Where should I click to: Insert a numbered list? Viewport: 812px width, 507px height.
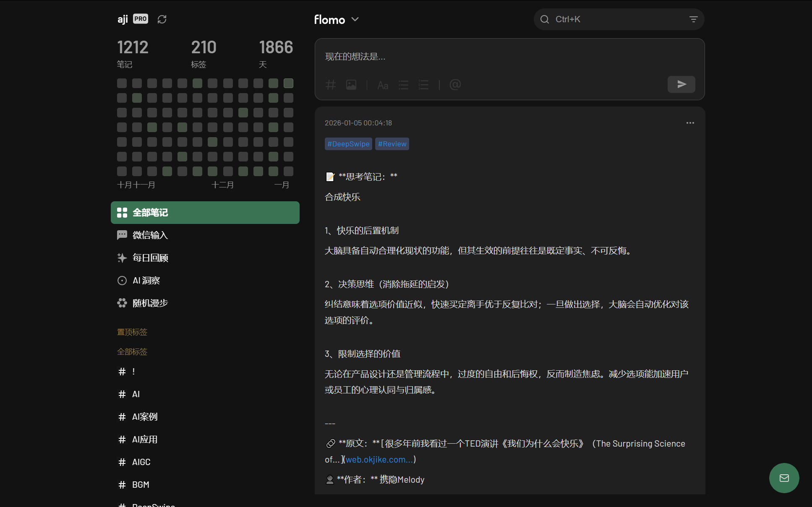pos(423,85)
